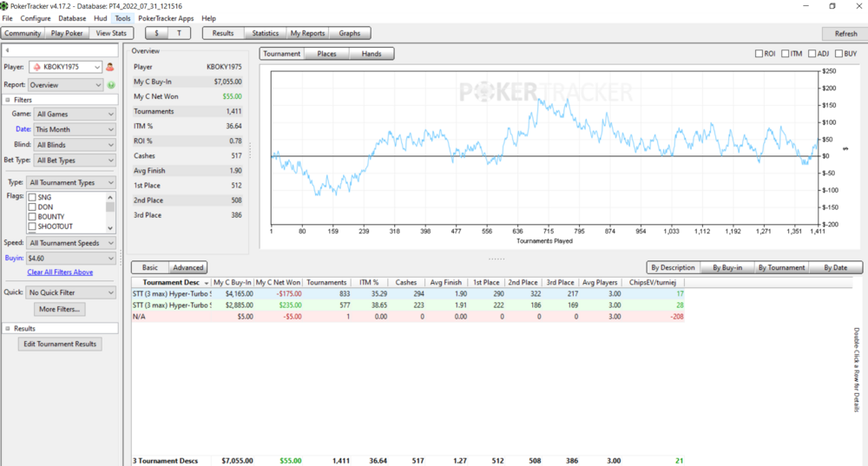Enable the ROI checkbox on graph
Image resolution: width=868 pixels, height=466 pixels.
(759, 54)
